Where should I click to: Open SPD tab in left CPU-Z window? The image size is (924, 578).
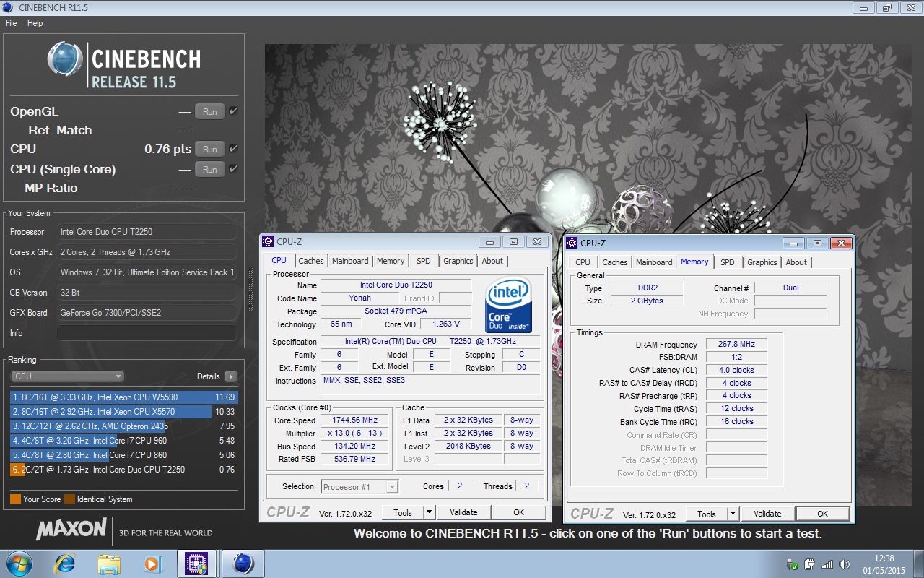click(x=424, y=261)
